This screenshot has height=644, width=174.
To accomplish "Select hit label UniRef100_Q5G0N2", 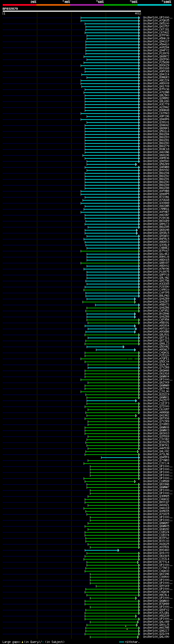I will [x=156, y=347].
